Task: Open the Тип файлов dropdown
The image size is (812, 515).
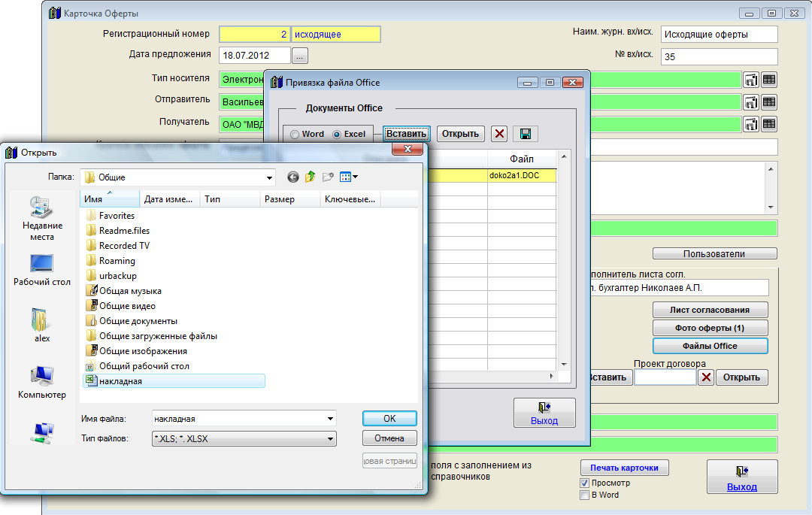Action: tap(330, 438)
